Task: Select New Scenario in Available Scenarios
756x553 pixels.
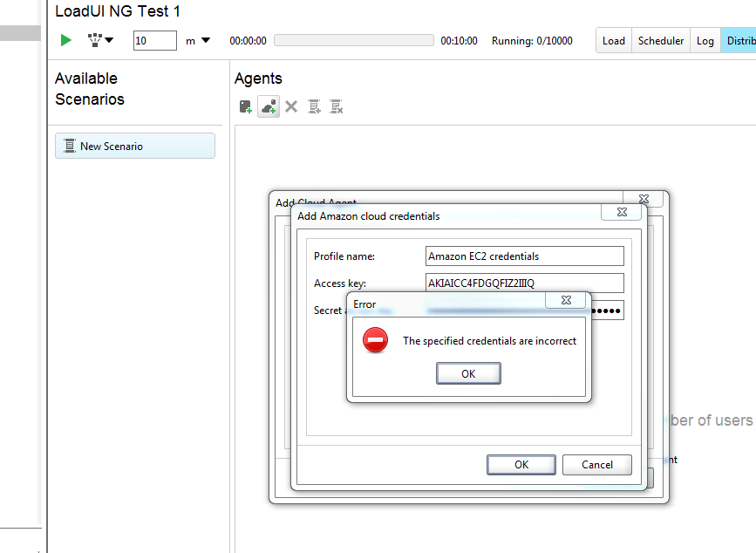Action: click(x=135, y=147)
